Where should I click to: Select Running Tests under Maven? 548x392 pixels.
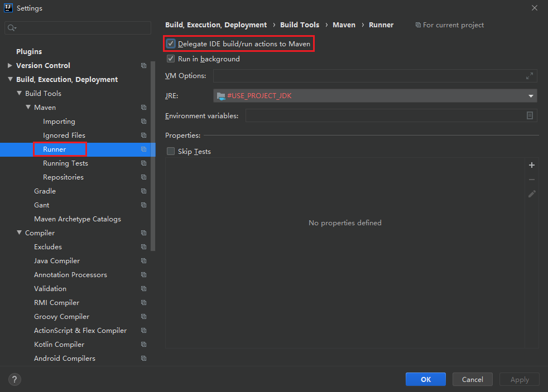(x=65, y=163)
